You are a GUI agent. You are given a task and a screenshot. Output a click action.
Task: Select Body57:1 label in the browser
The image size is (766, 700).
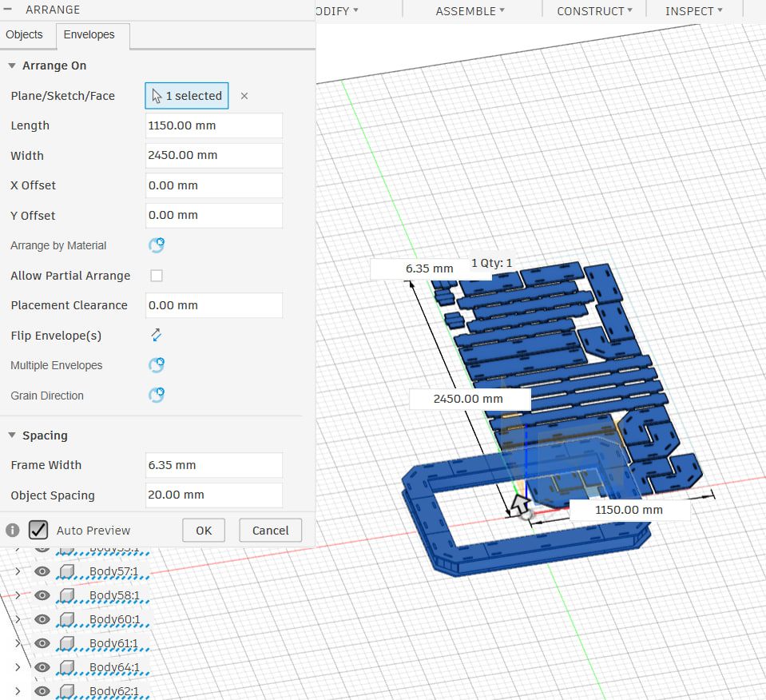(x=114, y=571)
